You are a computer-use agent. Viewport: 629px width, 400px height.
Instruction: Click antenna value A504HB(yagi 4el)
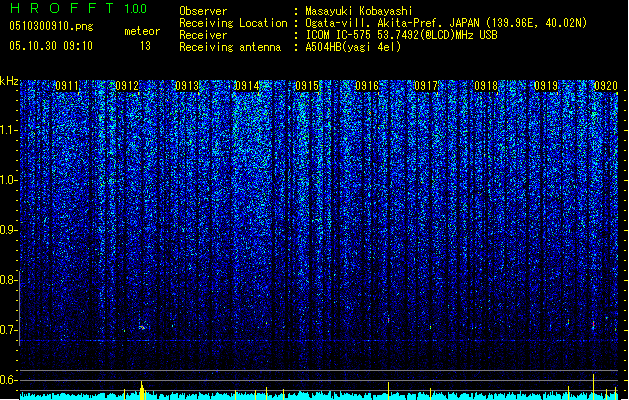pos(353,47)
